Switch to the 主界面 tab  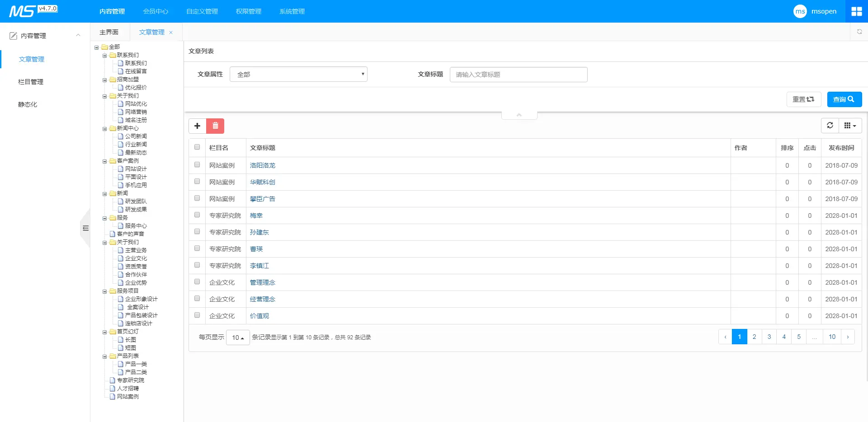coord(109,32)
